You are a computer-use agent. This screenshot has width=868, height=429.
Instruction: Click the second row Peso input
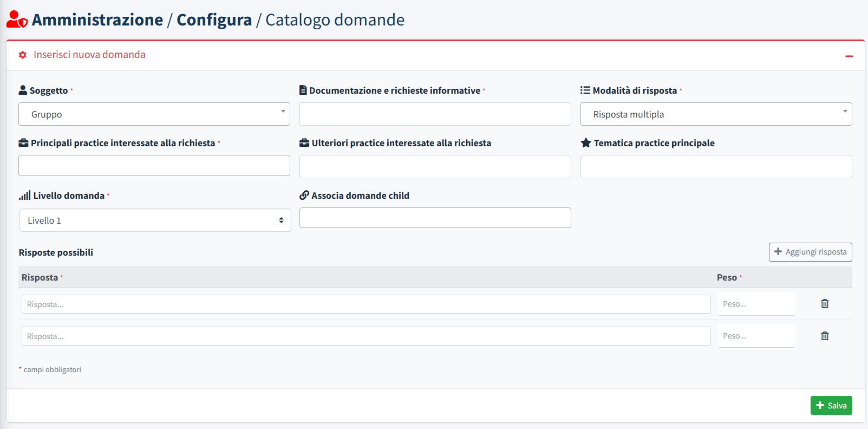pyautogui.click(x=756, y=336)
